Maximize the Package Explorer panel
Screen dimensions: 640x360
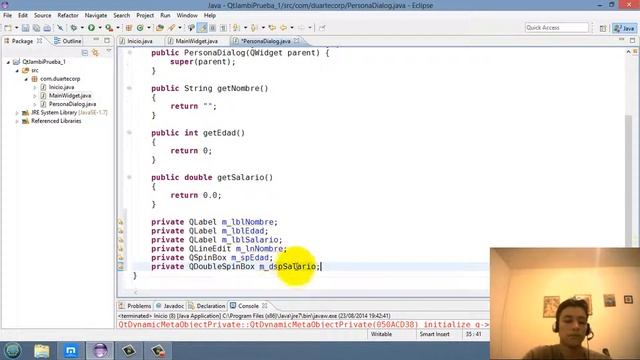107,40
